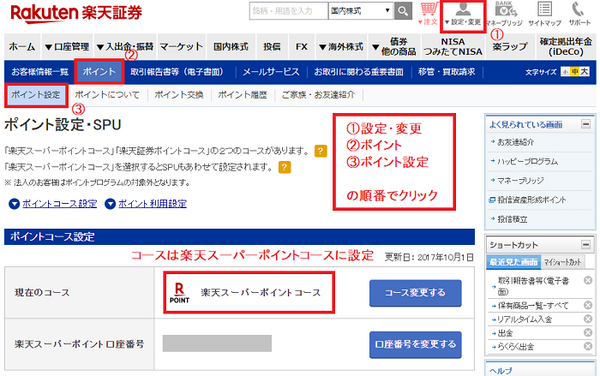Screen dimensions: 600x376
Task: Open お友達紹介 in popular screens
Action: pyautogui.click(x=515, y=142)
